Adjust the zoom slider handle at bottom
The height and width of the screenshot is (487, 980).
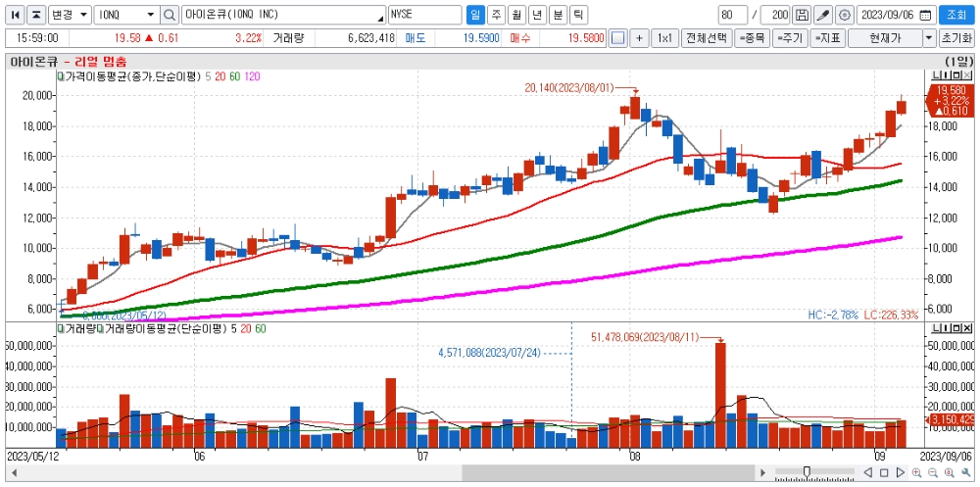(x=807, y=471)
